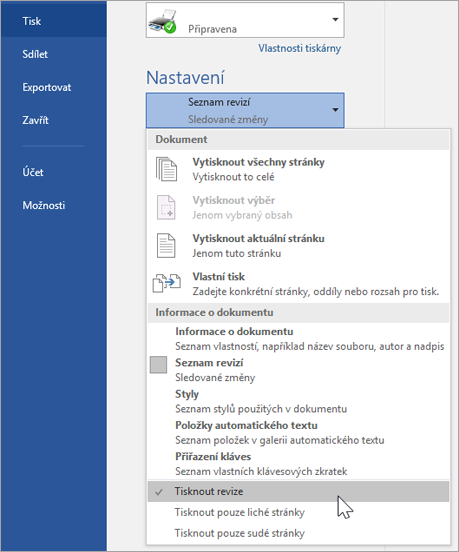Image resolution: width=459 pixels, height=552 pixels.
Task: Choose Styly from document info list
Action: point(298,401)
